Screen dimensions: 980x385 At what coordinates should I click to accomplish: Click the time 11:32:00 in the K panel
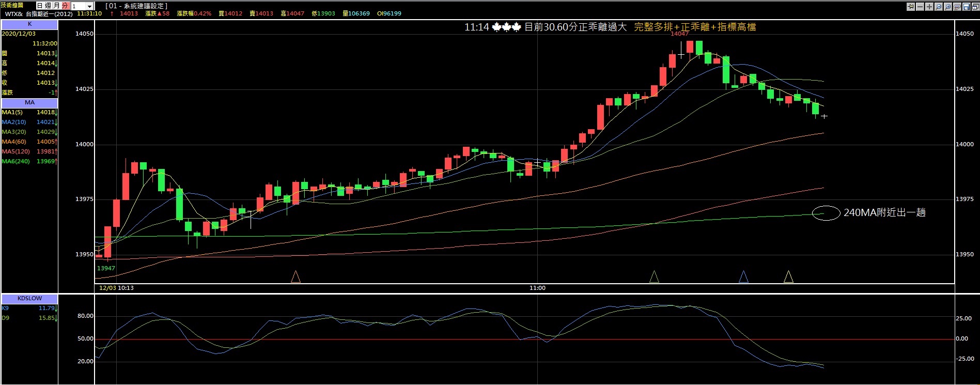(x=45, y=43)
